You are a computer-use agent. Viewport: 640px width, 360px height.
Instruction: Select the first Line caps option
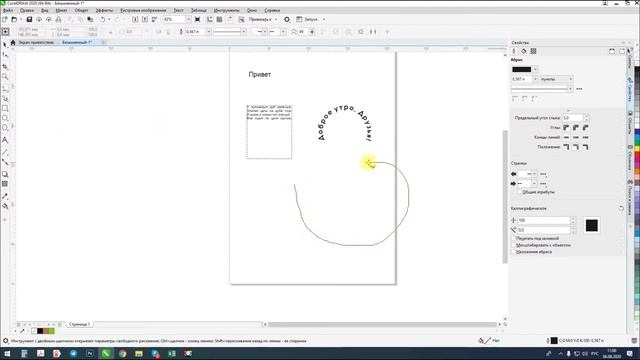(566, 138)
